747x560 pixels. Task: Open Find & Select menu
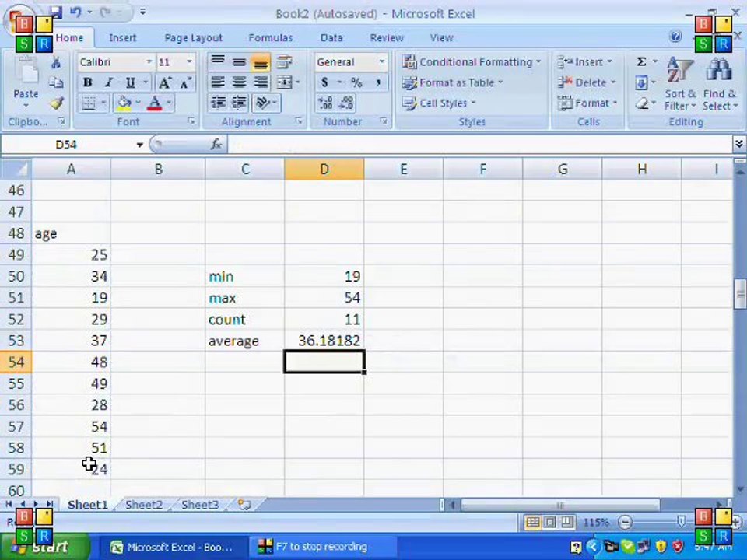[x=720, y=83]
